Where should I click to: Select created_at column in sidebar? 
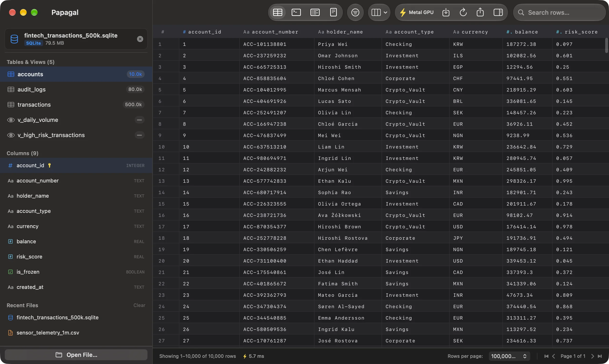coord(76,287)
